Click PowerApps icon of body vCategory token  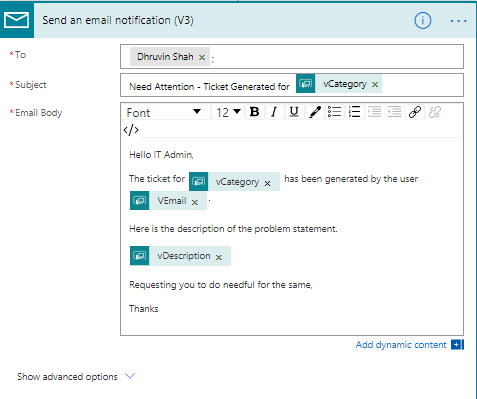198,181
